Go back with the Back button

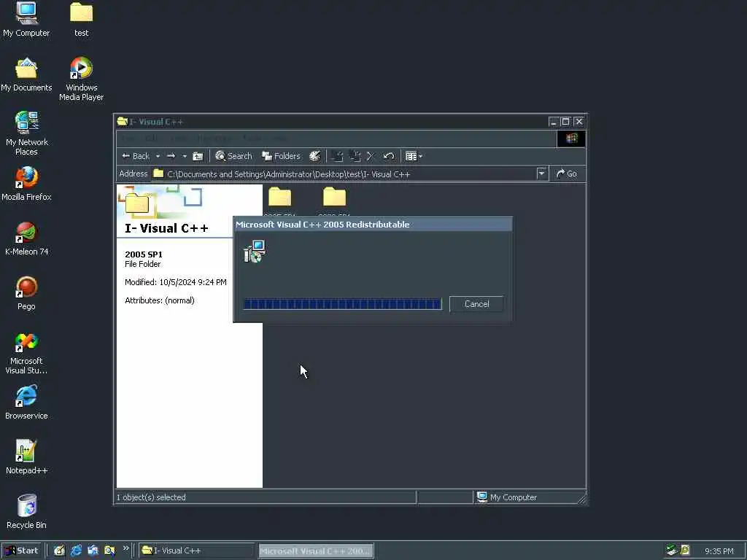click(x=136, y=156)
